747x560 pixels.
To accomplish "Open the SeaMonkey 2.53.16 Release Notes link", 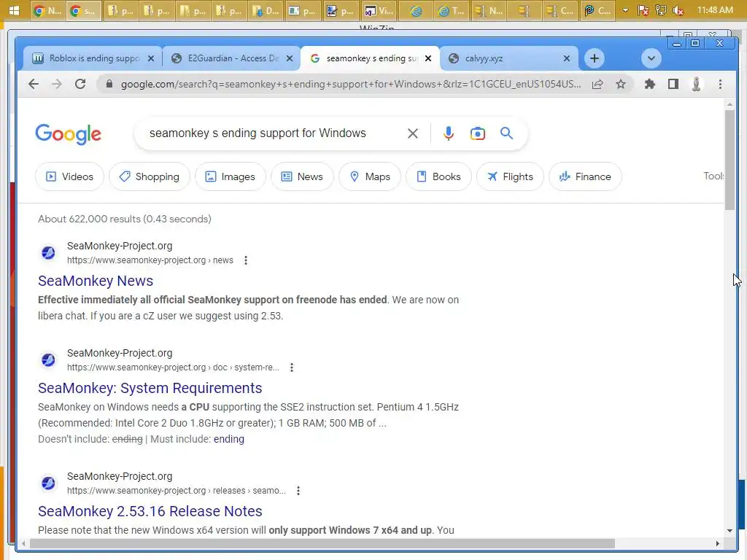I will (150, 511).
